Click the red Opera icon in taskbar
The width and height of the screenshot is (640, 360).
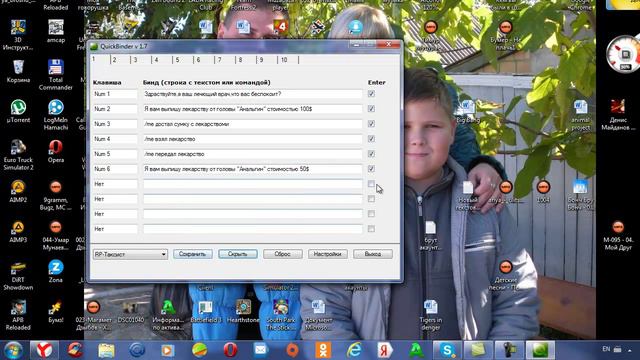click(x=230, y=350)
